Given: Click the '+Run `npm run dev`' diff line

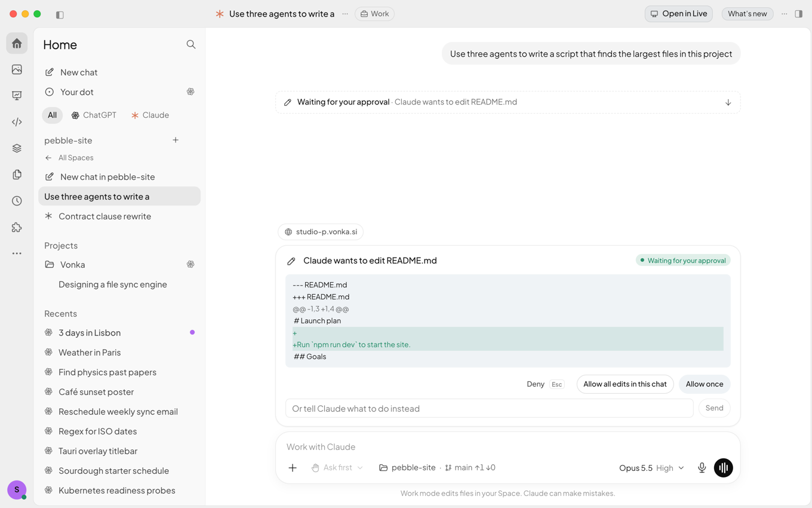Looking at the screenshot, I should (x=507, y=345).
